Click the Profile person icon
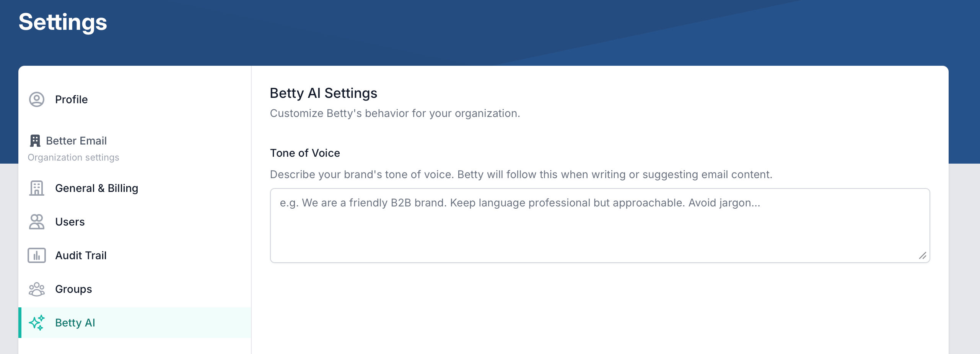Image resolution: width=980 pixels, height=354 pixels. (x=36, y=99)
